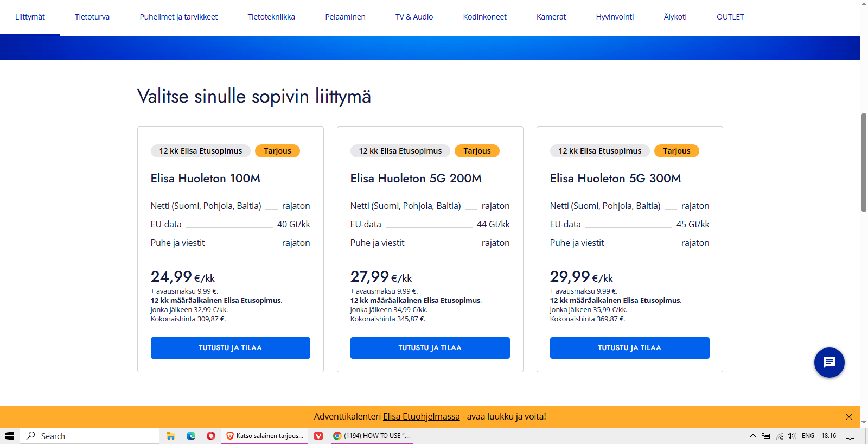Image resolution: width=868 pixels, height=444 pixels.
Task: Click the 44 Gt/kk EU-data value
Action: point(493,224)
